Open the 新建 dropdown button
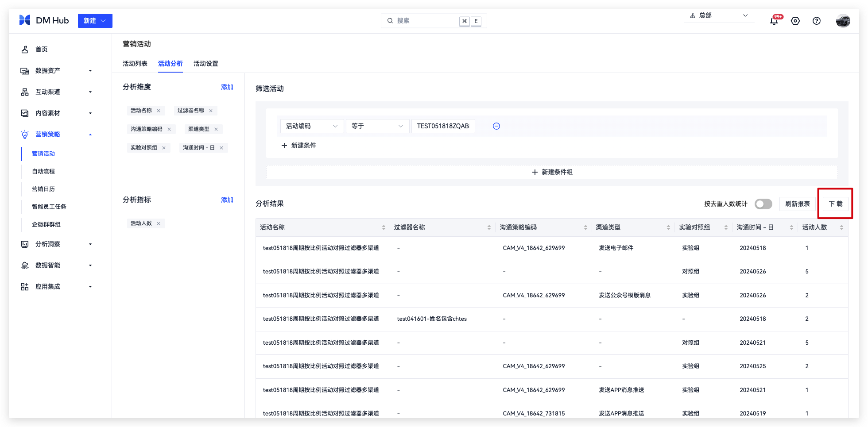868x427 pixels. [95, 21]
